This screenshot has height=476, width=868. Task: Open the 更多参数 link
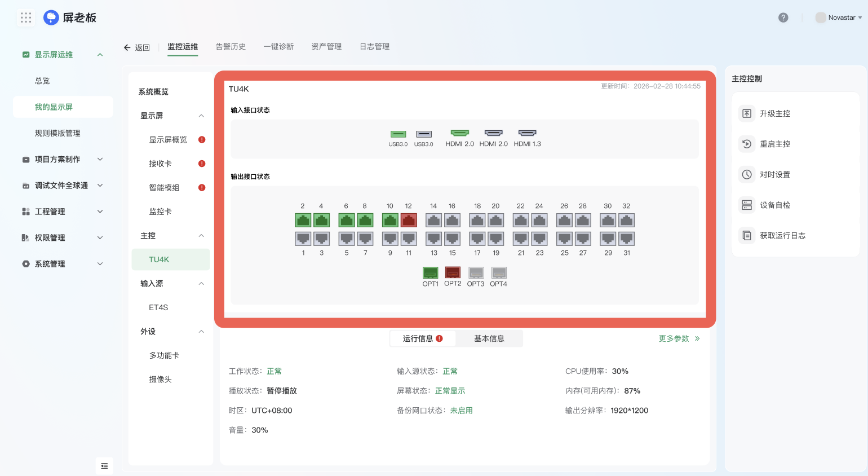(679, 338)
